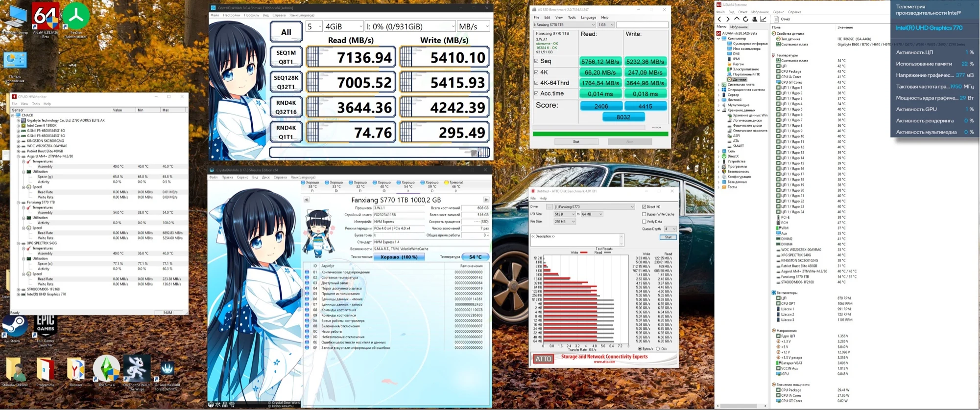Open the drive selection dropdown in CrystalDiskMark
This screenshot has width=980, height=410.
tap(410, 26)
